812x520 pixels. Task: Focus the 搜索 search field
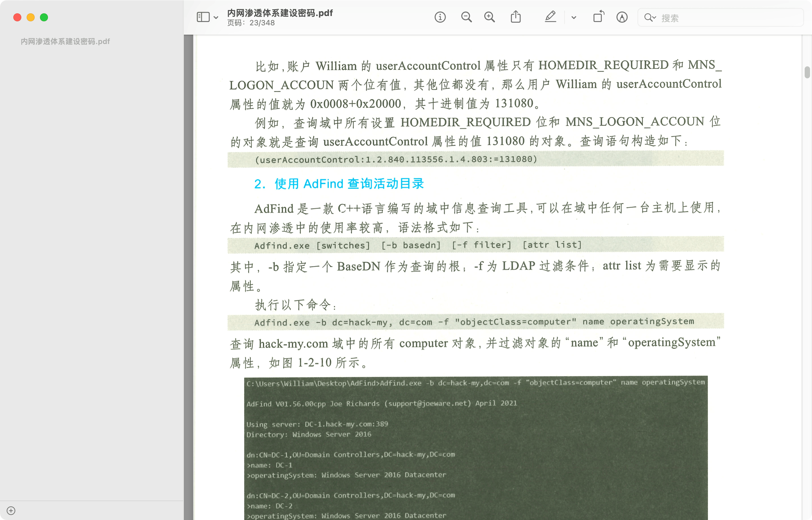coord(721,18)
